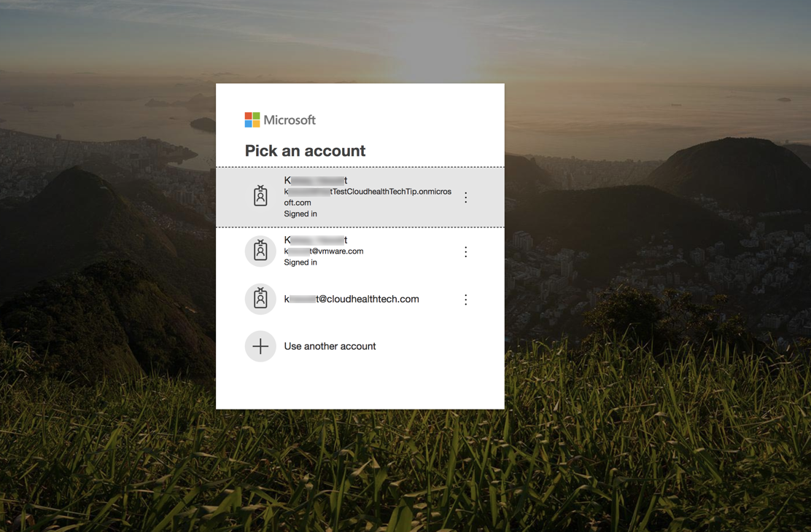
Task: Click "Signed in" status under onmicrosoft.com account
Action: 300,214
